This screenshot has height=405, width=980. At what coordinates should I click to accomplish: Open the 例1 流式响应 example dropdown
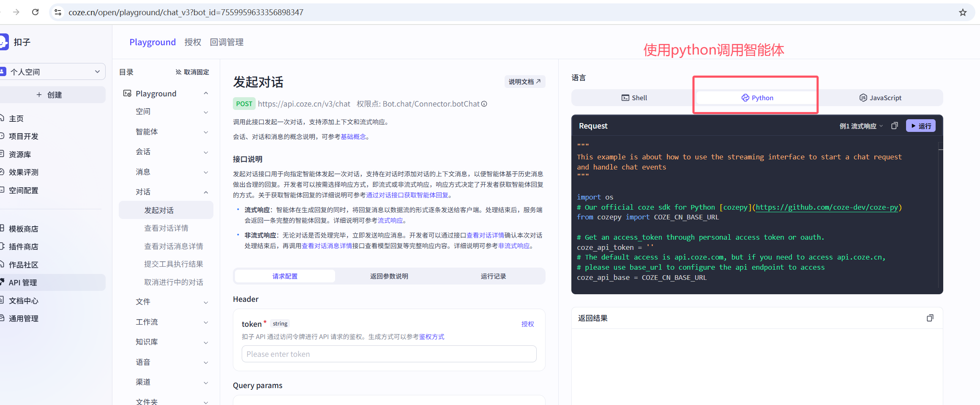click(x=861, y=126)
